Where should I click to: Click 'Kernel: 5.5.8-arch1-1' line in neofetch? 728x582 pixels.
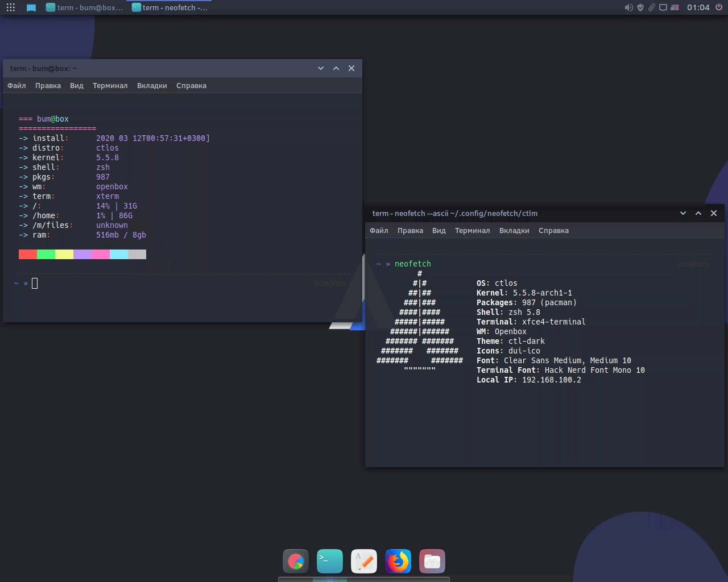click(x=524, y=293)
